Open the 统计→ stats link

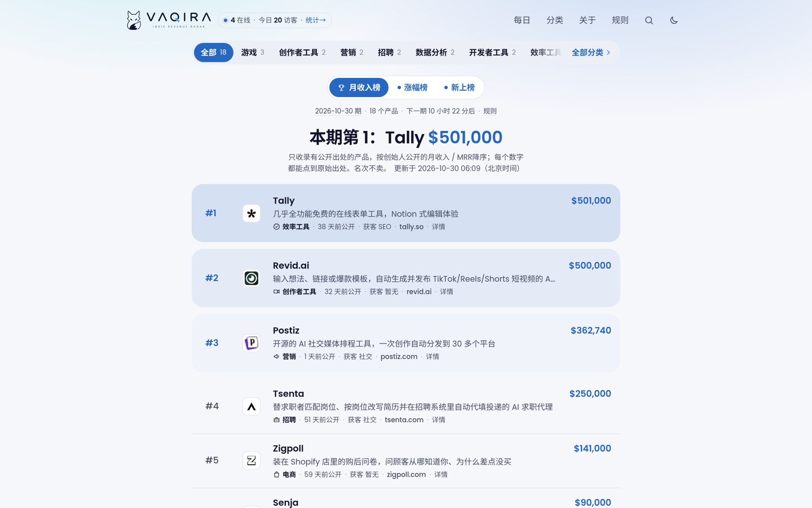tap(316, 20)
